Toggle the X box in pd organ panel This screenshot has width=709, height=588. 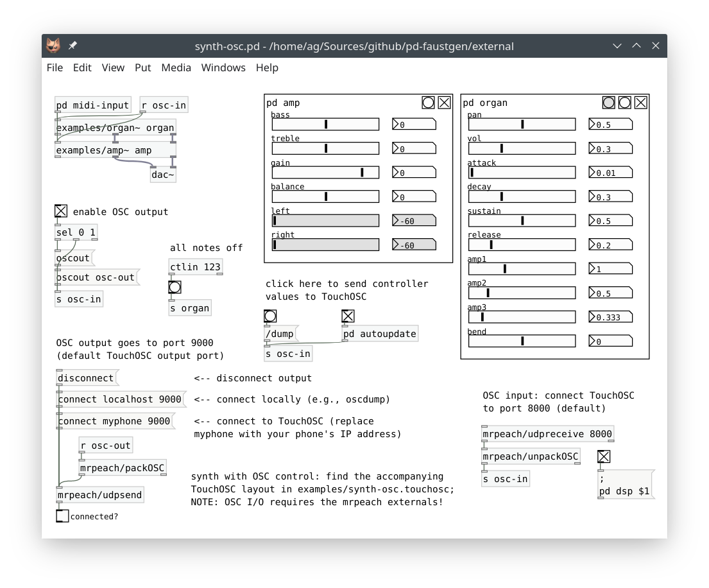pos(641,103)
